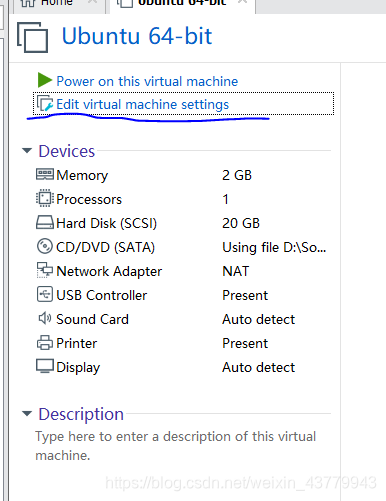
Task: Select the Memory device row label
Action: pos(82,175)
